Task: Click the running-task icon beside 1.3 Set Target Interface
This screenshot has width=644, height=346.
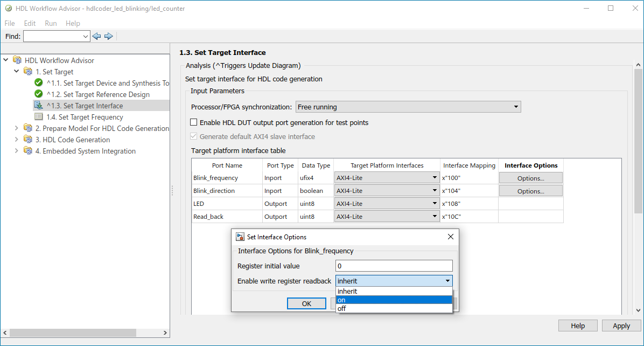Action: coord(38,105)
